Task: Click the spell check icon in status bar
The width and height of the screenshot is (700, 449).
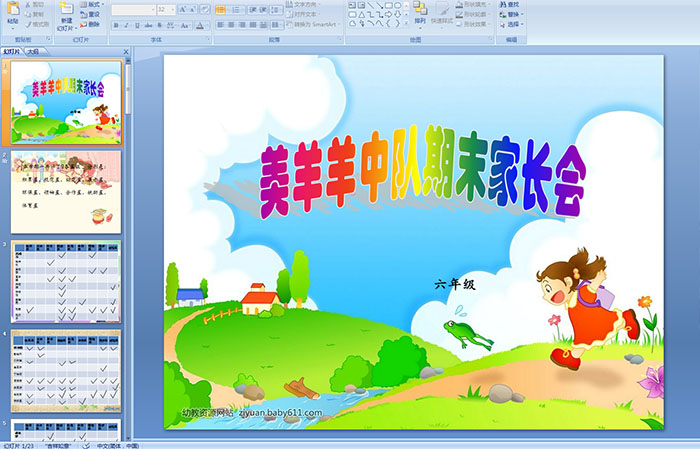Action: 87,446
